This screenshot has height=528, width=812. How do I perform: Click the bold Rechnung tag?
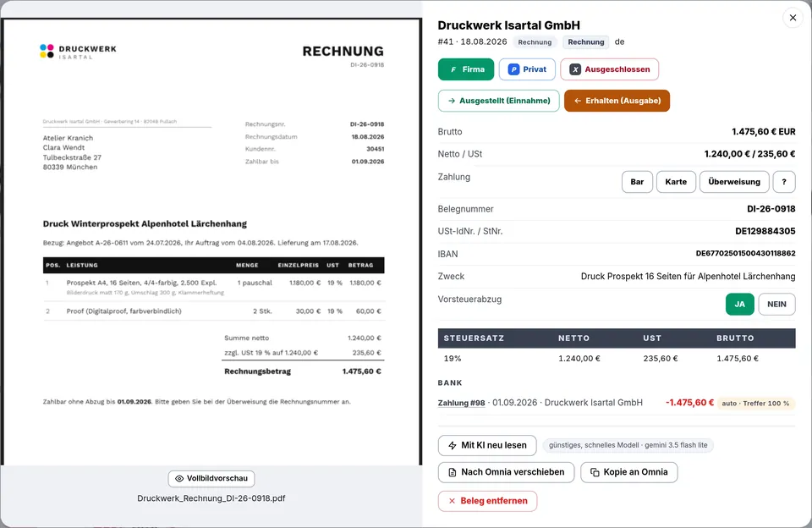click(585, 42)
